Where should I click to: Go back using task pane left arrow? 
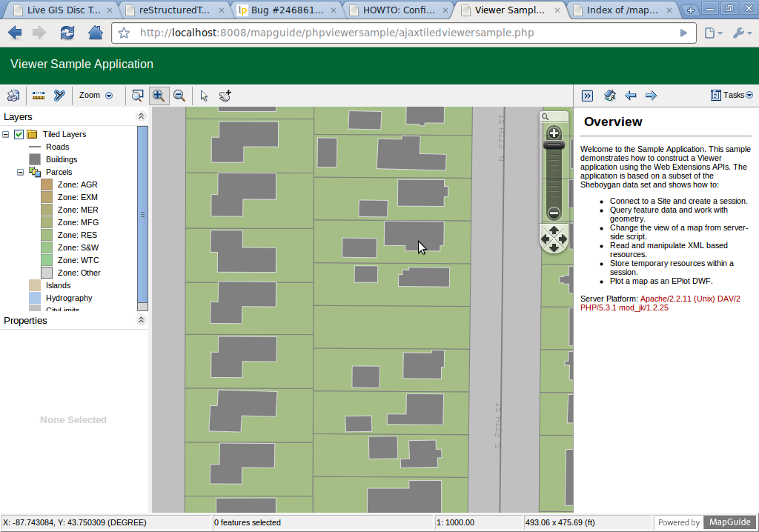[631, 96]
